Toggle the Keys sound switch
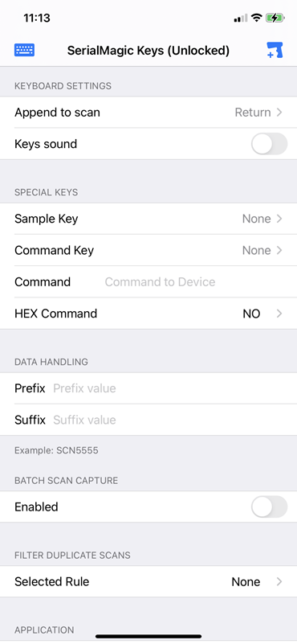The width and height of the screenshot is (297, 644). pos(269,144)
